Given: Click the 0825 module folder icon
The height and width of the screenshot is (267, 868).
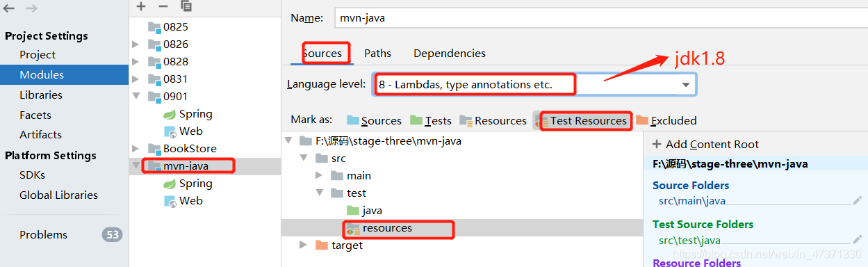Looking at the screenshot, I should 154,27.
